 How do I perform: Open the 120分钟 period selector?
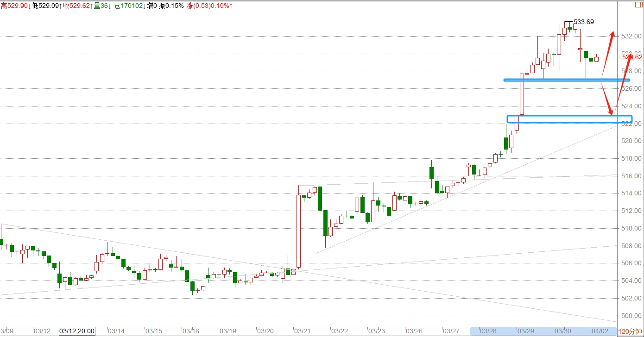click(630, 331)
